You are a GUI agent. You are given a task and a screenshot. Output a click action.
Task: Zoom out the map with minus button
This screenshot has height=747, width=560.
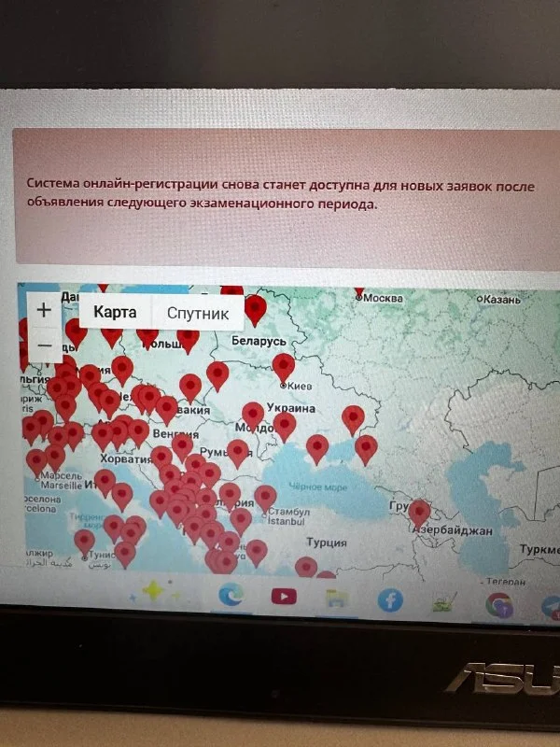44,345
